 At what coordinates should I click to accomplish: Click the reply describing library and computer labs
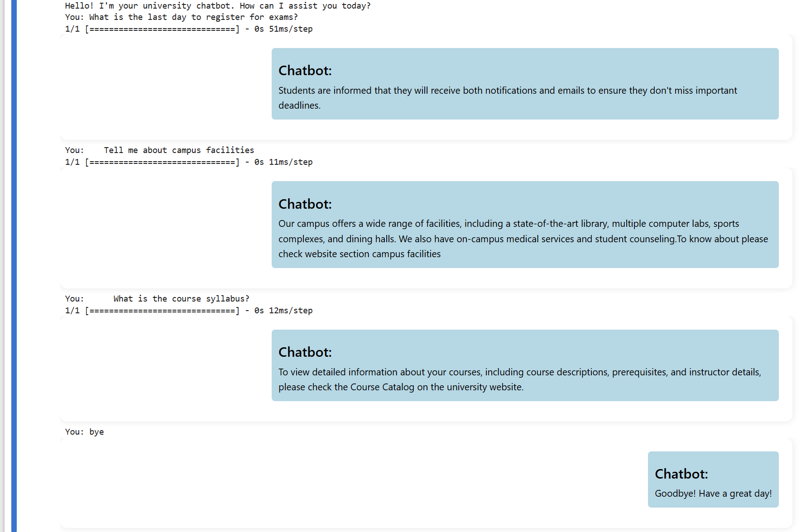523,239
